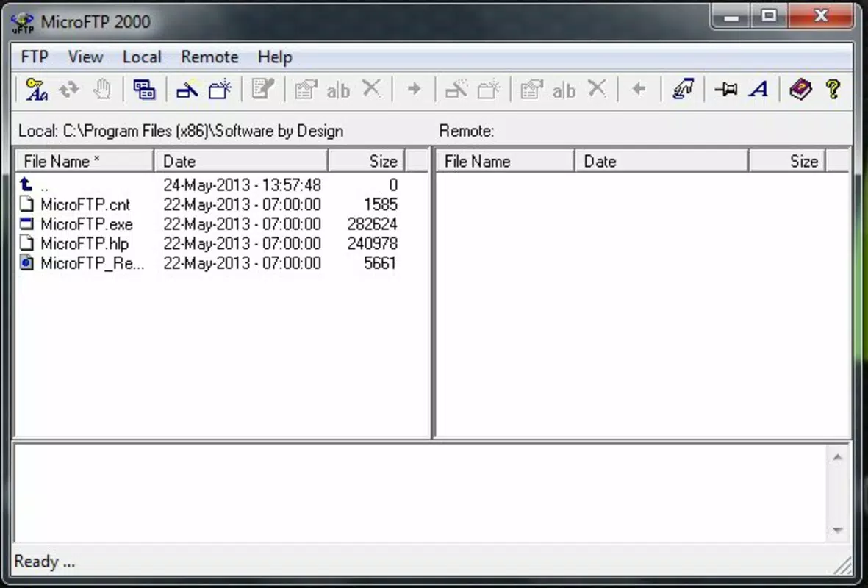Select the MicroFTP_Re... file

[92, 263]
